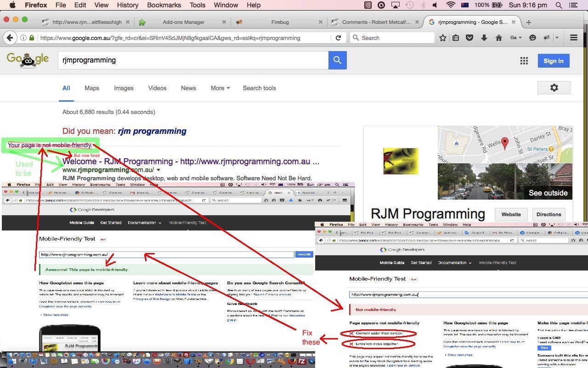The height and width of the screenshot is (368, 588).
Task: Click the Website button for RJM Programming
Action: pyautogui.click(x=511, y=214)
